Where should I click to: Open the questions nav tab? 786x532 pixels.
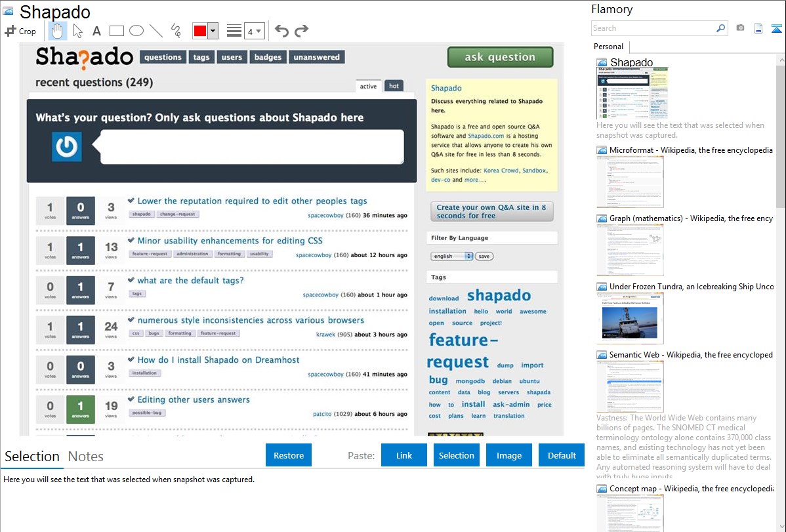(x=163, y=57)
